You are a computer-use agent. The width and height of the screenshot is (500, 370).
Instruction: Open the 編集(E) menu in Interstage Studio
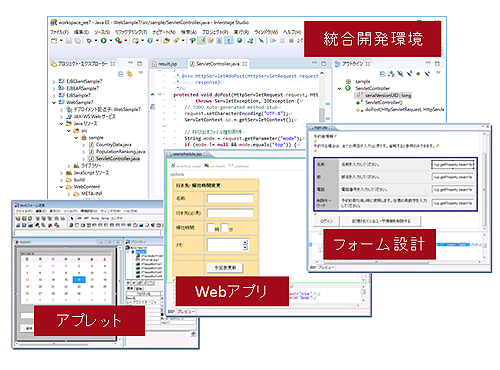[81, 32]
